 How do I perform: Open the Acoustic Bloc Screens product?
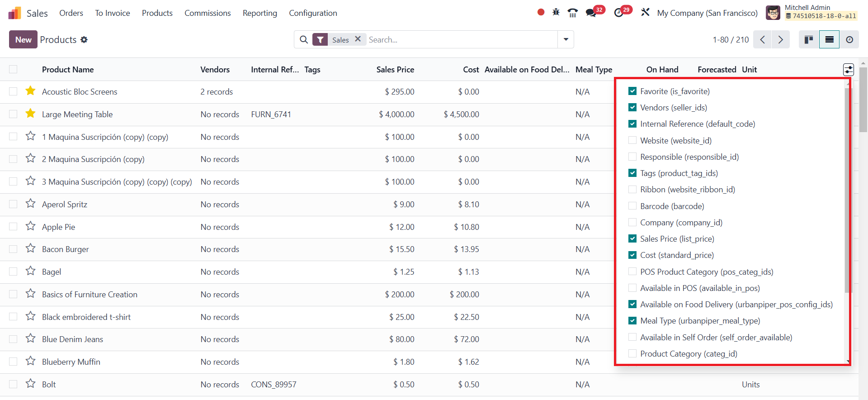[80, 92]
